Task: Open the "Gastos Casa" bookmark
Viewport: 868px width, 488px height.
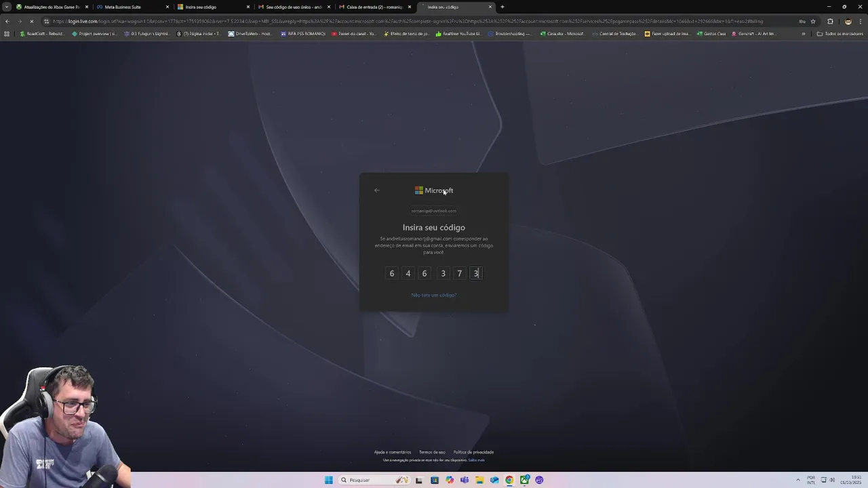Action: [710, 34]
